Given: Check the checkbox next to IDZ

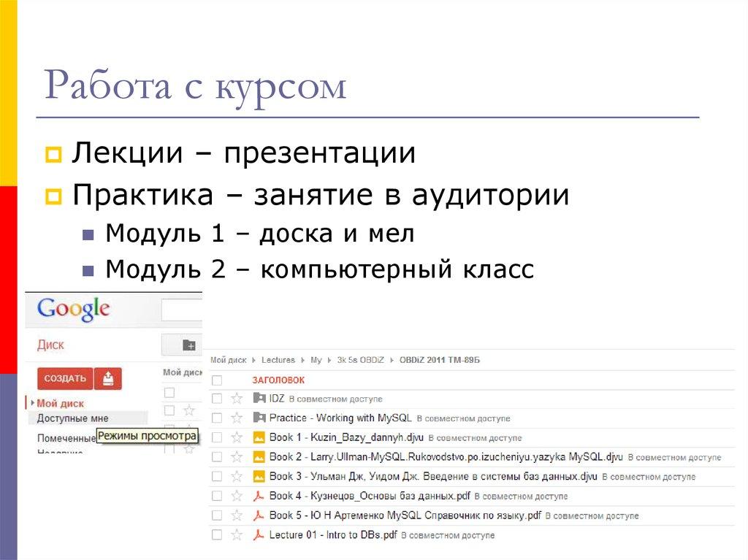Looking at the screenshot, I should coord(216,398).
